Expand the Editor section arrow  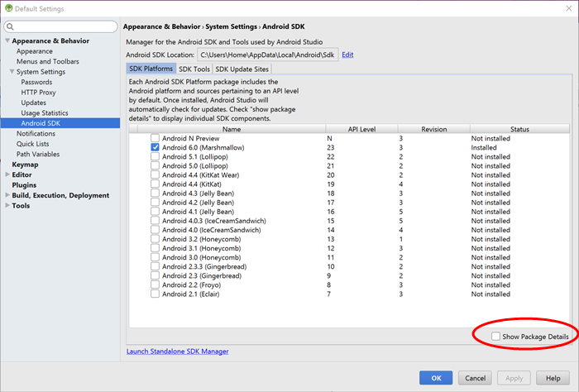pyautogui.click(x=7, y=174)
